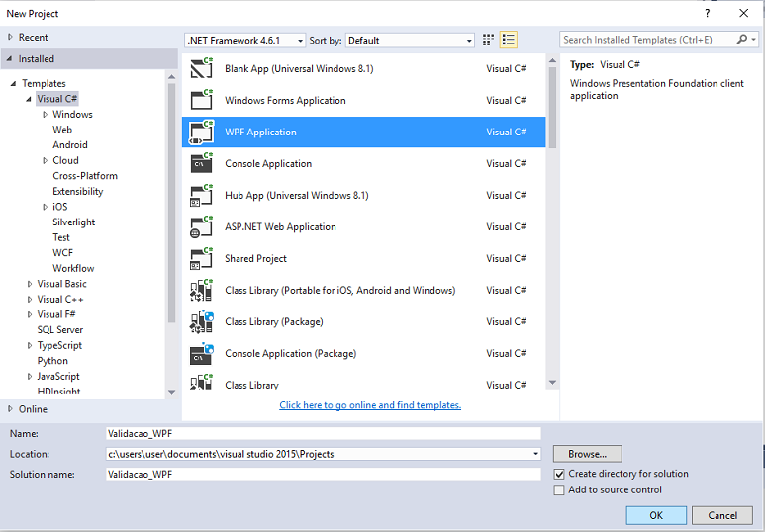Select the Workflow template category
Viewport: 765px width, 532px height.
click(x=73, y=269)
